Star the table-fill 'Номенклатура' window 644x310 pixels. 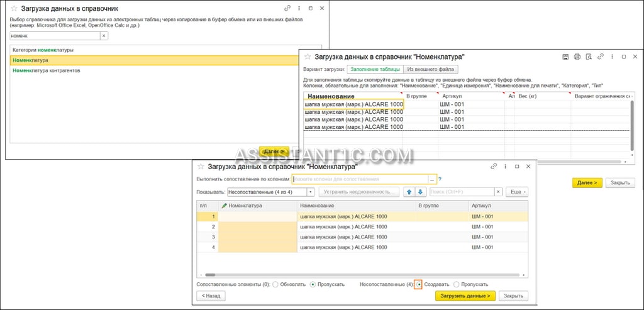308,57
